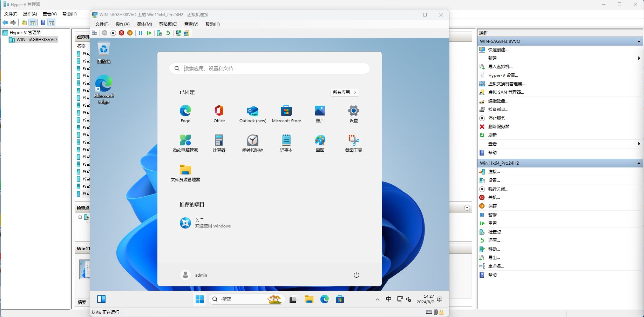Toggle Show/Hide Action Pane toolbar button
Viewport: 644px width, 317px height.
click(x=52, y=23)
